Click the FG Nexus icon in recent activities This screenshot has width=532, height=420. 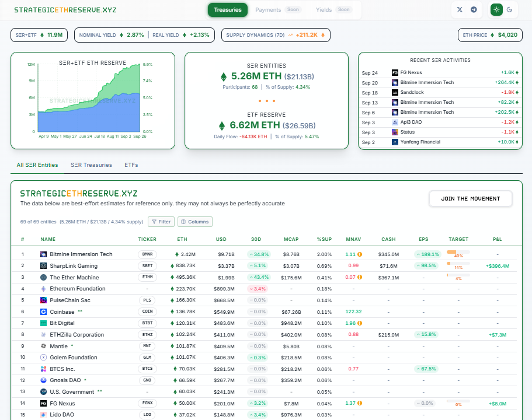(395, 72)
